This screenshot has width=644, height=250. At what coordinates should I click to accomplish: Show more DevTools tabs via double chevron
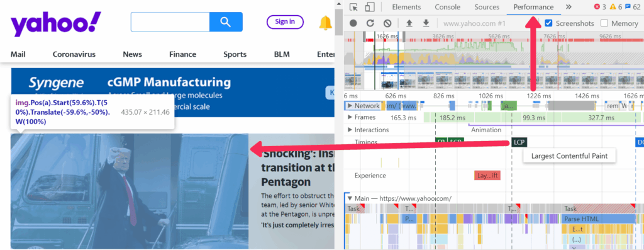(x=569, y=7)
